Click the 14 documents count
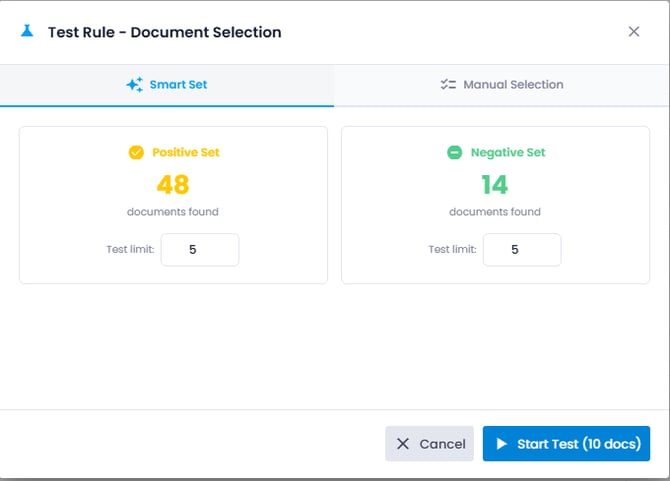The height and width of the screenshot is (481, 670). pos(494,184)
